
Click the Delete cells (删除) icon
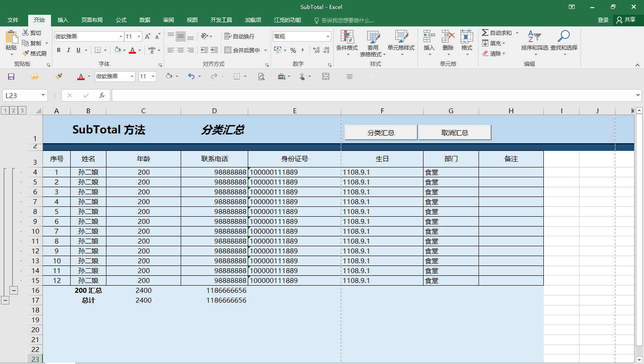pyautogui.click(x=448, y=37)
